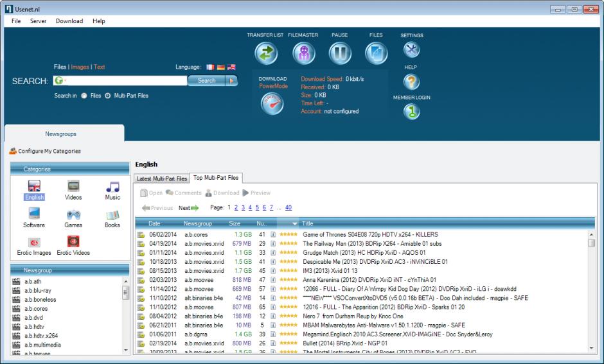This screenshot has height=364, width=604.
Task: Go to results page 2
Action: tap(236, 207)
